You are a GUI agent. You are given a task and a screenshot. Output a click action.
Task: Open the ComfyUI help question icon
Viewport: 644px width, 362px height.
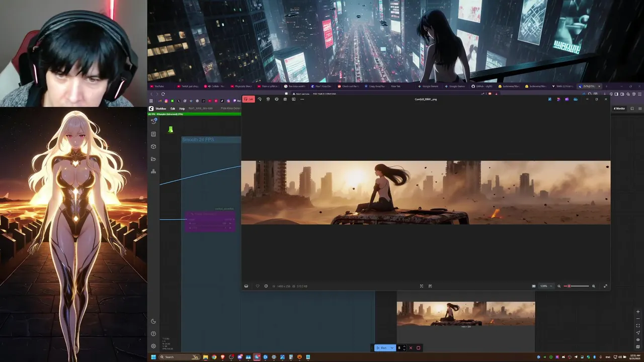[x=153, y=334]
